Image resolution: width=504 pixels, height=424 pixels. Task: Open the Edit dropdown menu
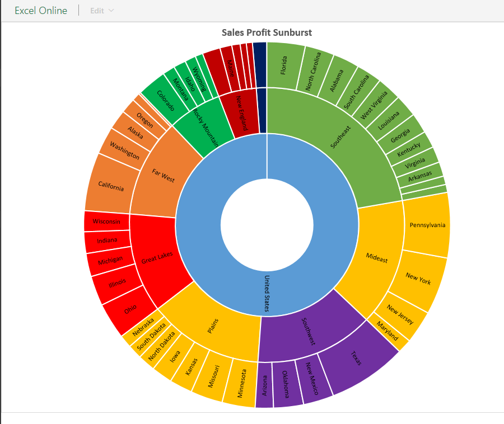(x=102, y=11)
